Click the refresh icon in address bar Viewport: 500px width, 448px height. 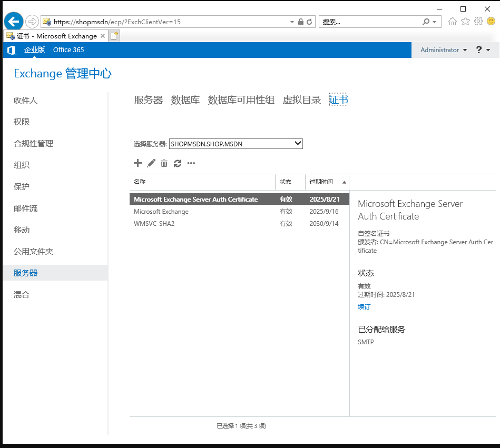(309, 22)
